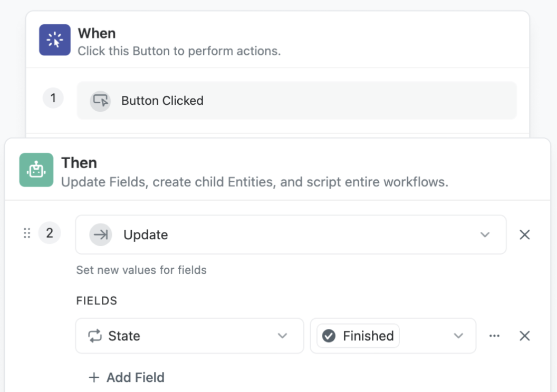Click the Then section heading
Screen dimensions: 557x392
[79, 163]
